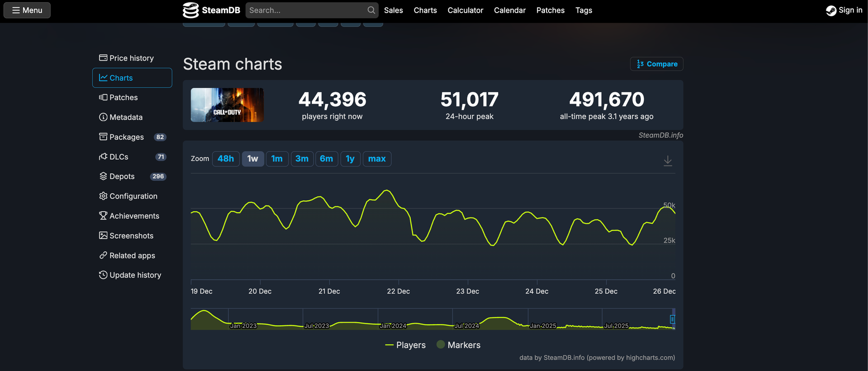Click the Compare button
The height and width of the screenshot is (371, 868).
pos(657,64)
